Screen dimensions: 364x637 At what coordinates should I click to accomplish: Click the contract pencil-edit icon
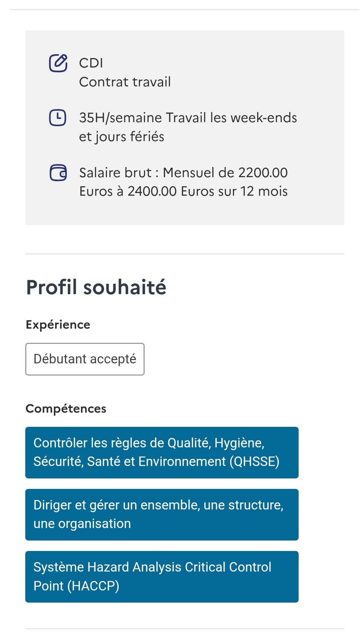(x=58, y=63)
